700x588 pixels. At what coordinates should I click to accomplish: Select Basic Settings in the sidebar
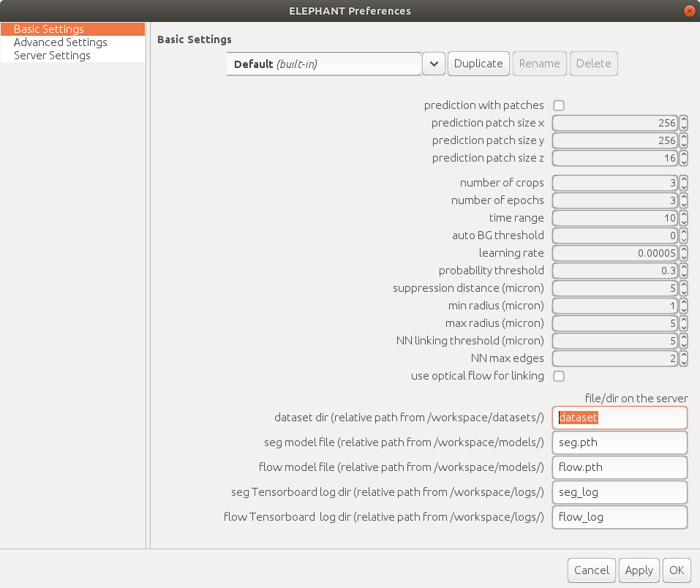[72, 29]
